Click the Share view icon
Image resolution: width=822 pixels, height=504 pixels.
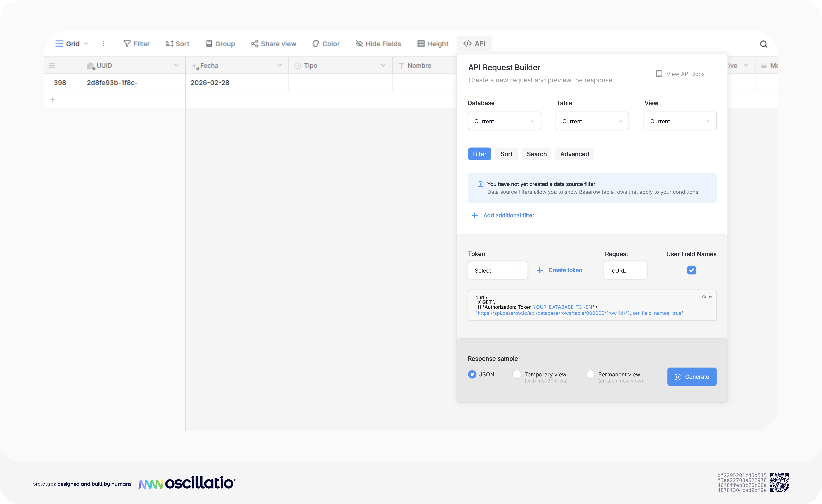[x=255, y=44]
